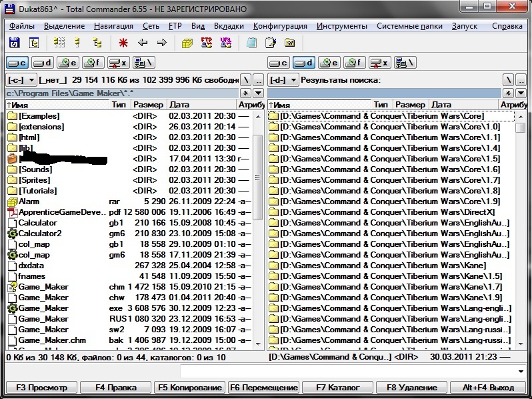Open network neighborhood in right panel
532x399 pixels.
pyautogui.click(x=405, y=63)
